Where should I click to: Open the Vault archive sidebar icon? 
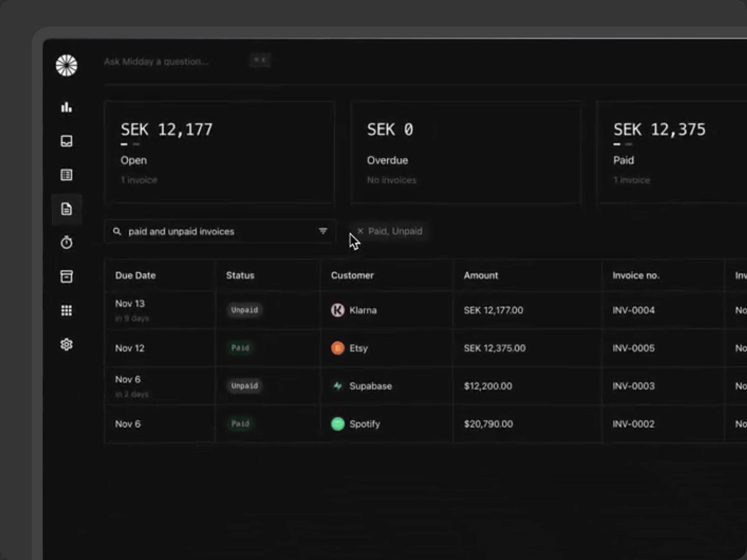pos(67,276)
